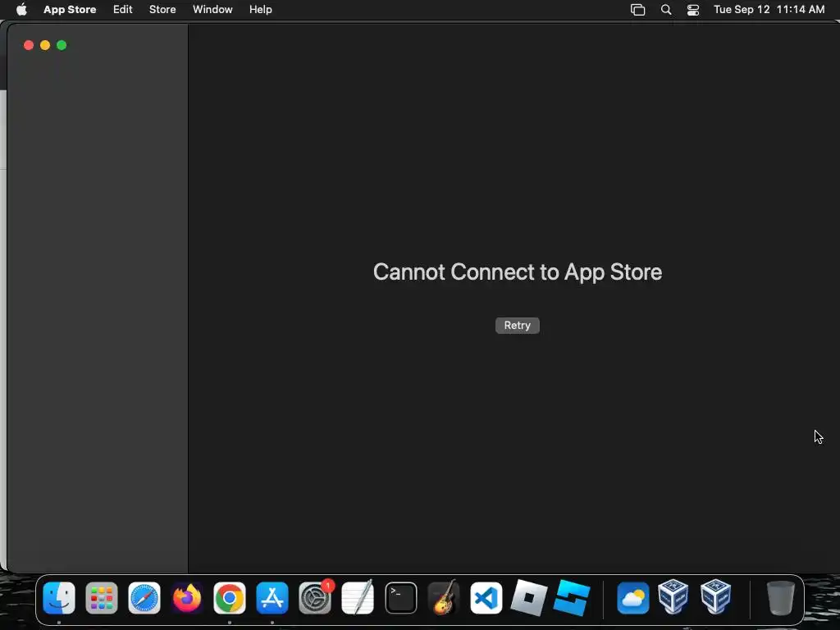Click the Retry button
Viewport: 840px width, 630px height.
[517, 325]
